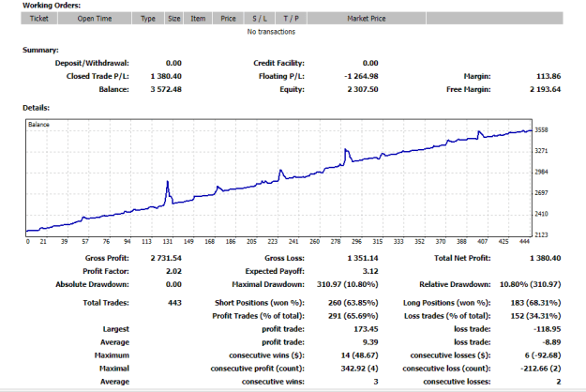Click the Size column header
The height and width of the screenshot is (392, 586).
[x=174, y=19]
